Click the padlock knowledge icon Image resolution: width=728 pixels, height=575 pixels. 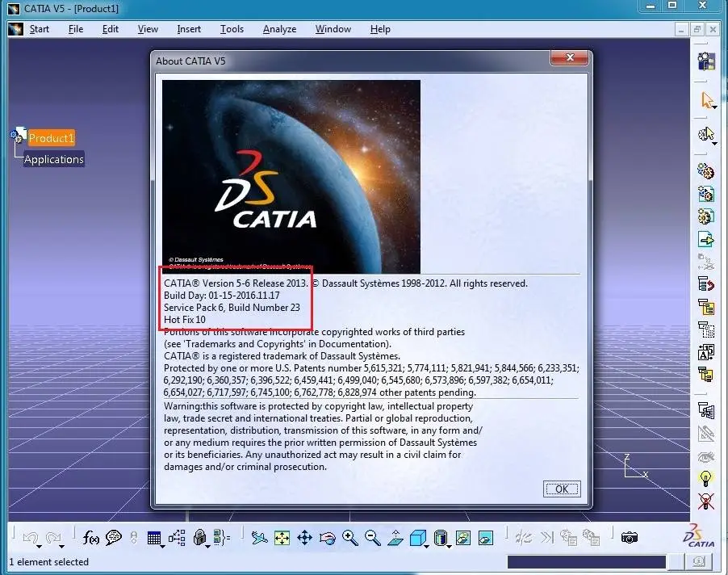coord(199,537)
